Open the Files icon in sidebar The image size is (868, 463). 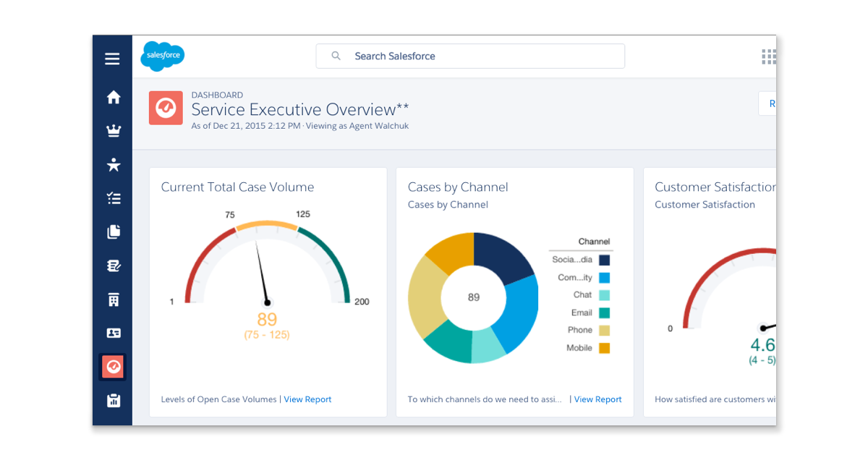pos(114,232)
